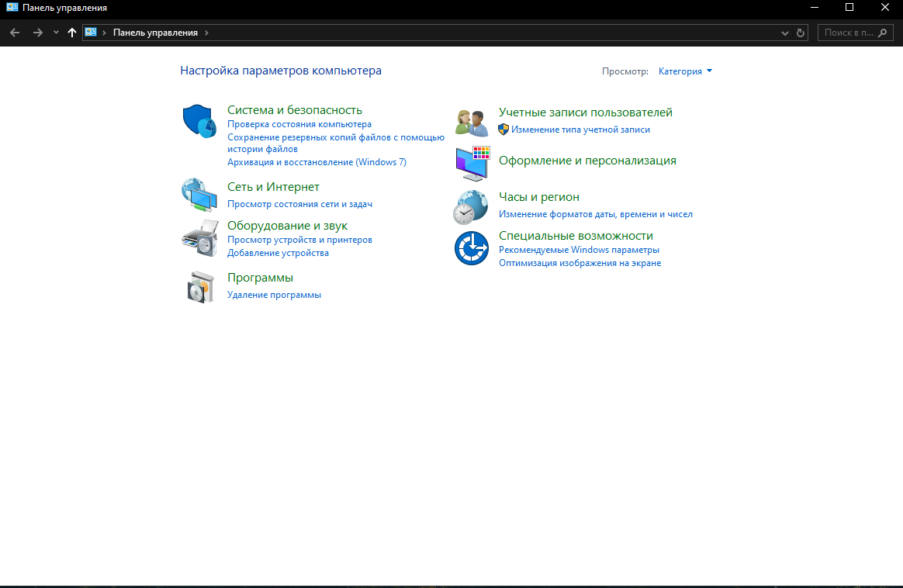The height and width of the screenshot is (588, 903).
Task: Open Программы category heading
Action: pos(261,278)
